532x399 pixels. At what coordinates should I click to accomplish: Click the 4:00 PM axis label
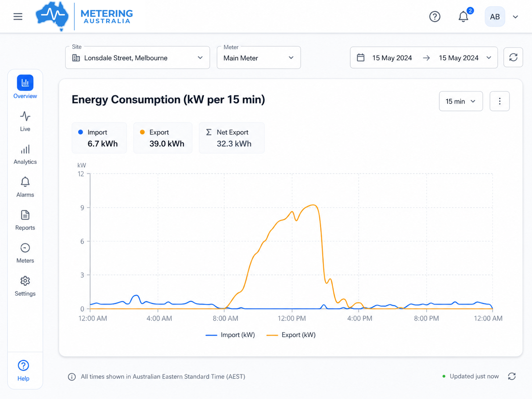tap(360, 319)
